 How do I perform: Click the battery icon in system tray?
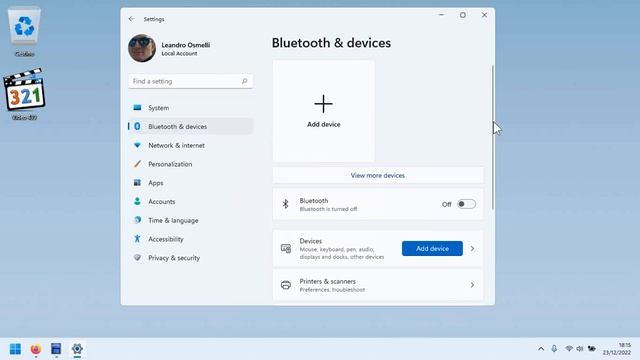(591, 349)
